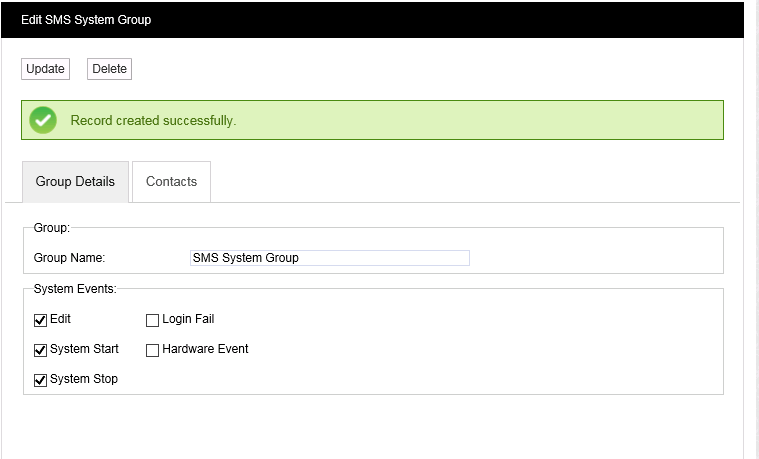
Task: Click the 'System Events:' section legend
Action: tap(75, 289)
